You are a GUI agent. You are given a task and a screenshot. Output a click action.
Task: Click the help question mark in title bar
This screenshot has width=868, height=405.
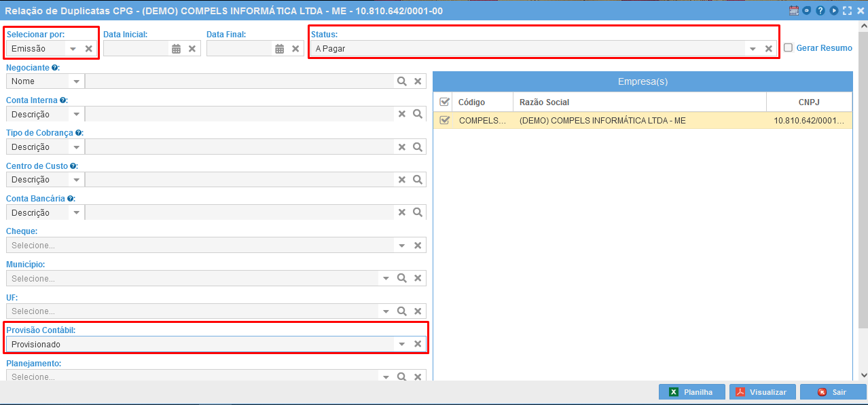coord(820,10)
